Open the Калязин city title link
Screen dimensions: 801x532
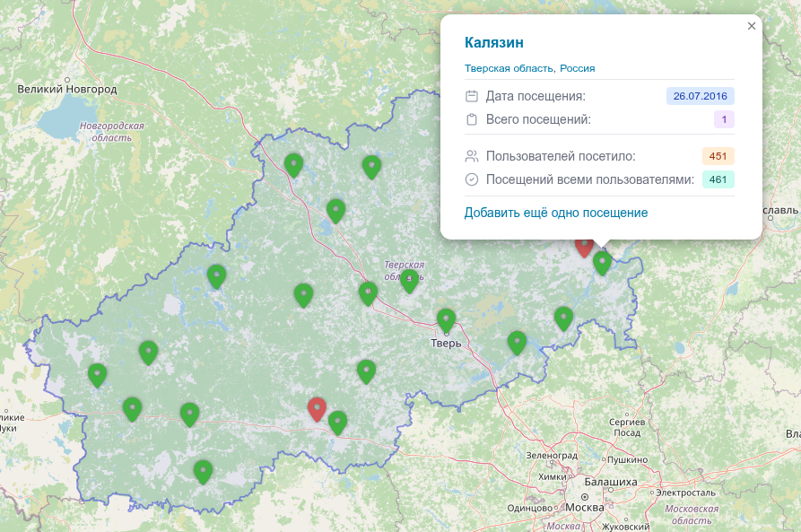493,42
